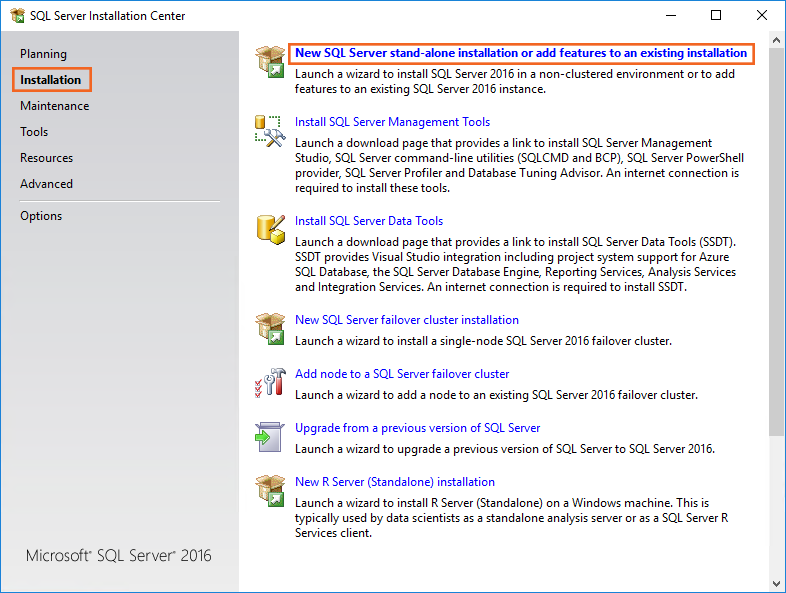
Task: Select the Installation category
Action: (51, 80)
